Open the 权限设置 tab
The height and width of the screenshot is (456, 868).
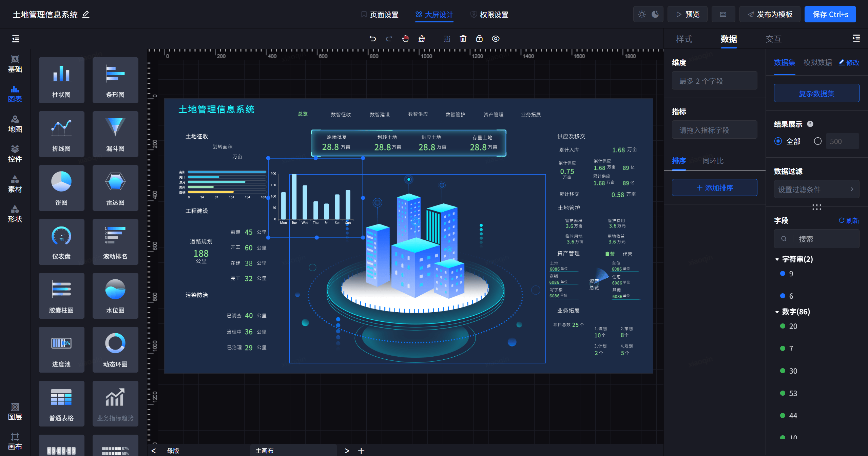tap(489, 15)
